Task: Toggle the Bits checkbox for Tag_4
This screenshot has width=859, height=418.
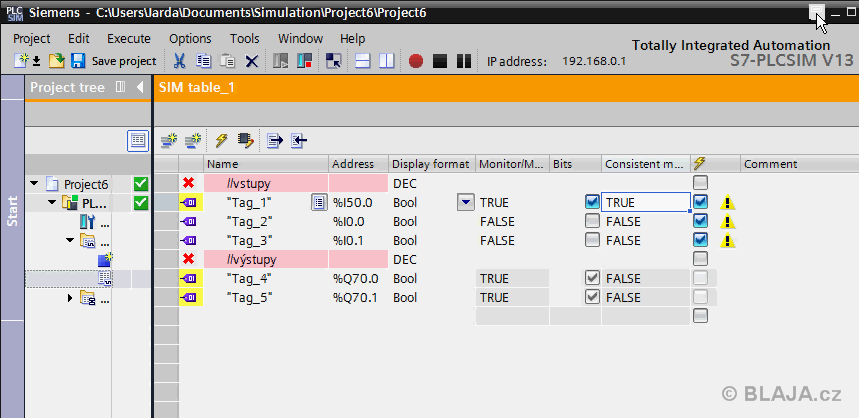Action: tap(592, 278)
